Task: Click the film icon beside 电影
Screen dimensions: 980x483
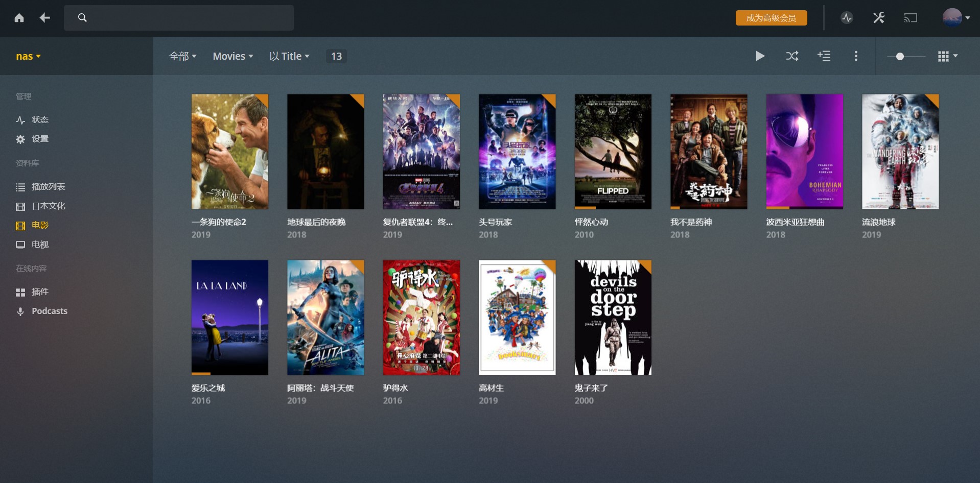Action: coord(20,226)
